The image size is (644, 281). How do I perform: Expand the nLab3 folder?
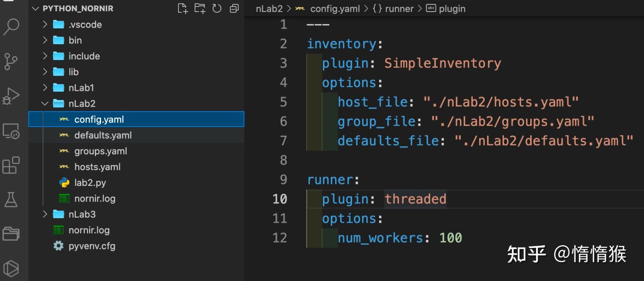click(x=82, y=214)
